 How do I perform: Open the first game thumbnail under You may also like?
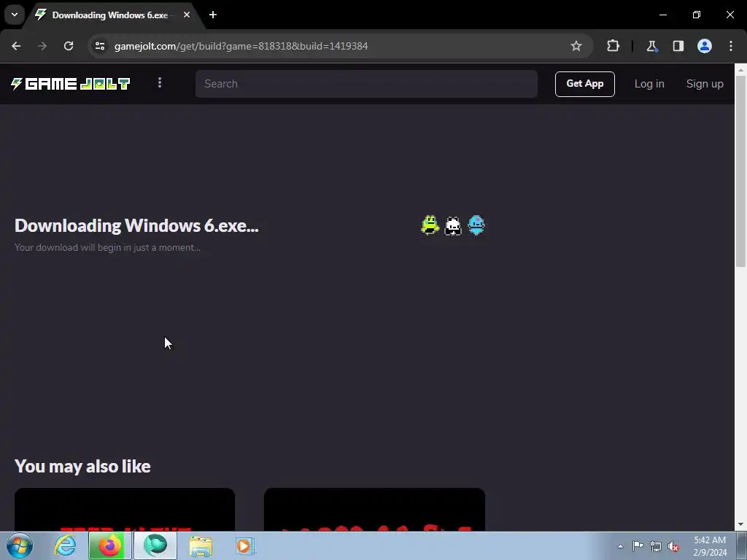click(x=125, y=509)
